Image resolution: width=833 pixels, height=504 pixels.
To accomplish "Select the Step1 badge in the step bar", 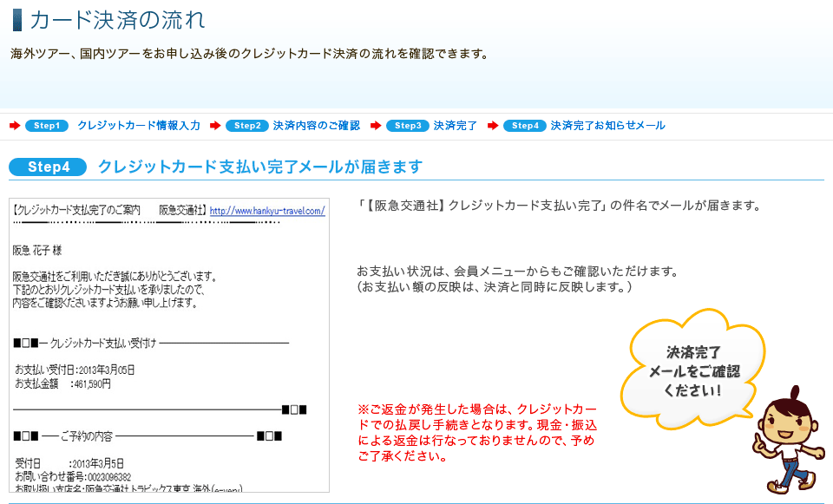I will point(47,126).
